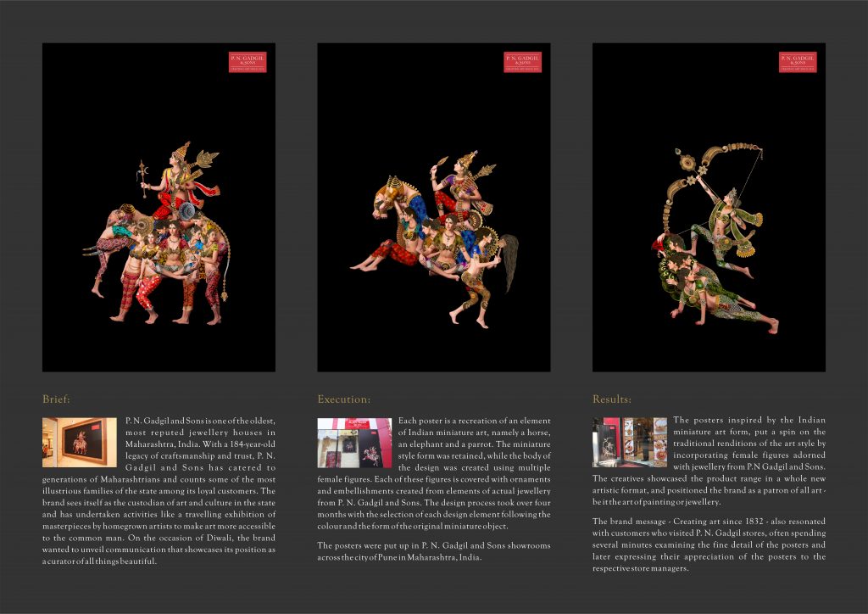Viewport: 868px width, 614px height.
Task: Select the 'Brief:' heading
Action: pos(57,399)
